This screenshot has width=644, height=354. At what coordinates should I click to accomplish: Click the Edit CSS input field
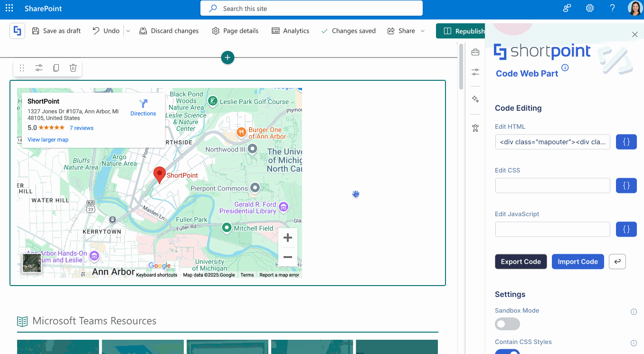tap(552, 186)
